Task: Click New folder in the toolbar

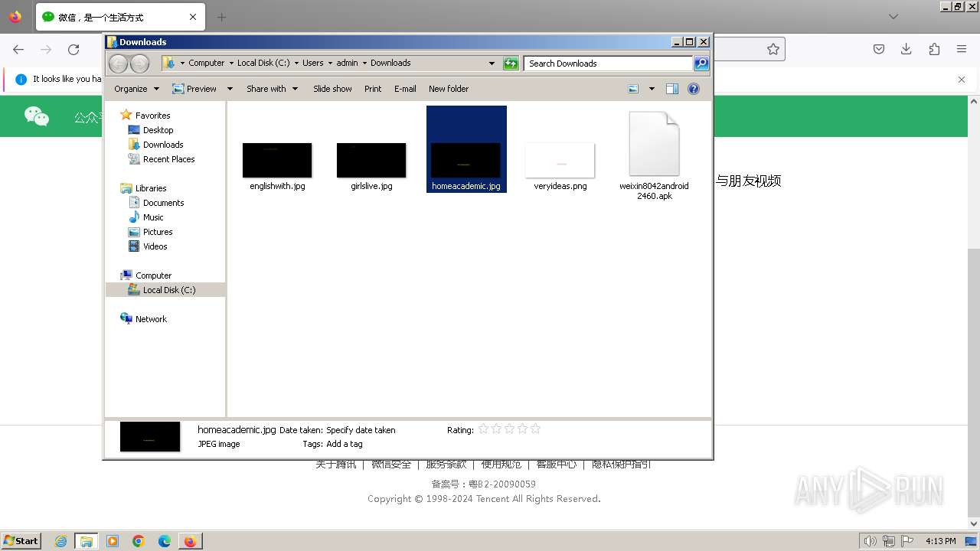Action: pos(449,89)
